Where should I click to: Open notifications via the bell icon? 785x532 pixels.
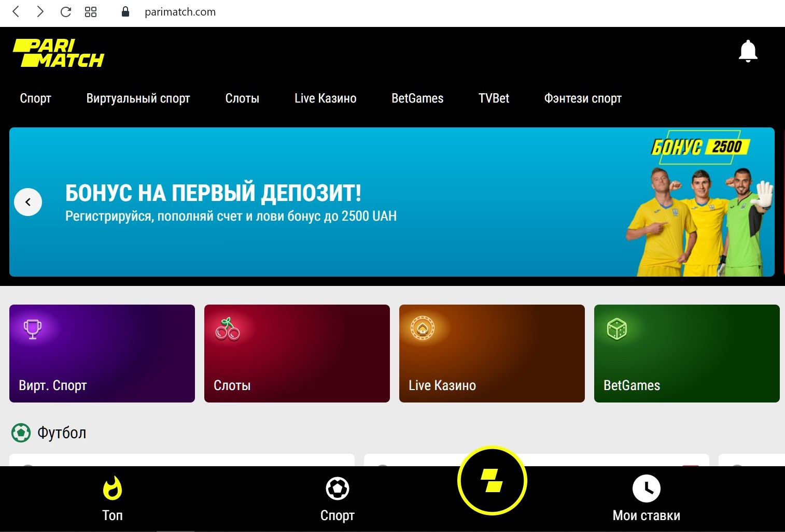(748, 51)
